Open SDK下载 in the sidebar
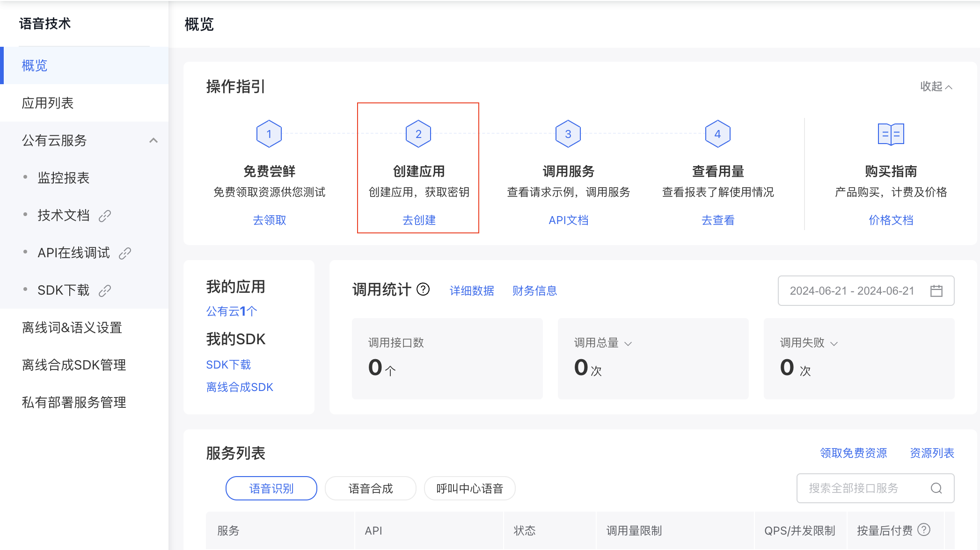Screen dimensions: 980x550 (x=64, y=290)
